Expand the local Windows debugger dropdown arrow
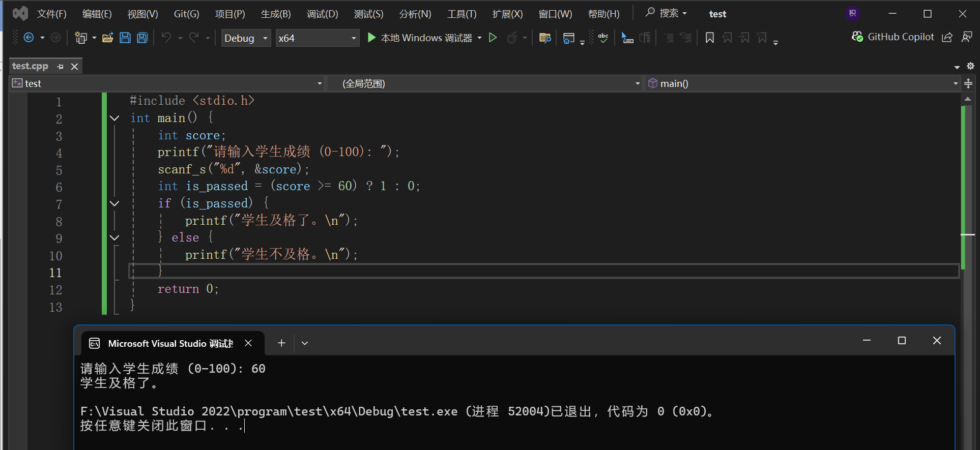980x450 pixels. pos(480,38)
